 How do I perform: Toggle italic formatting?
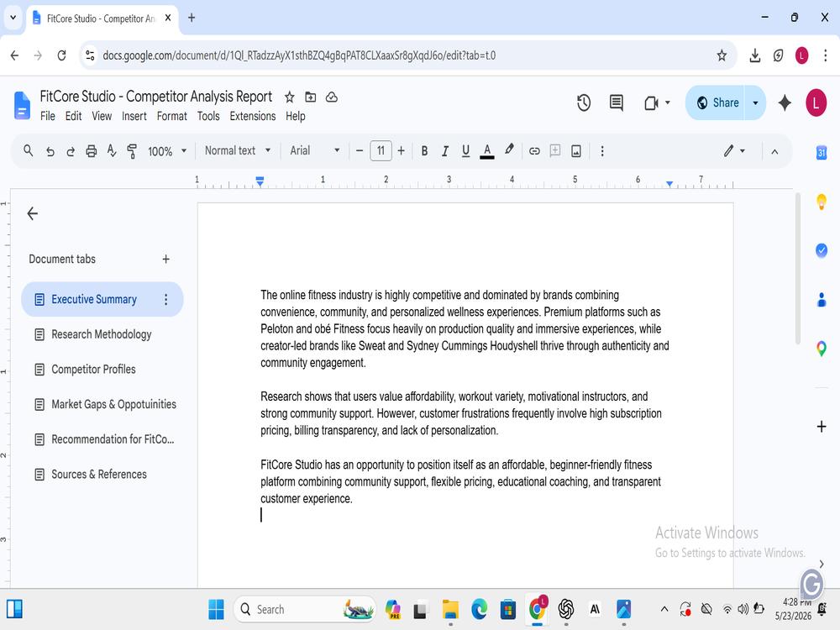click(444, 151)
